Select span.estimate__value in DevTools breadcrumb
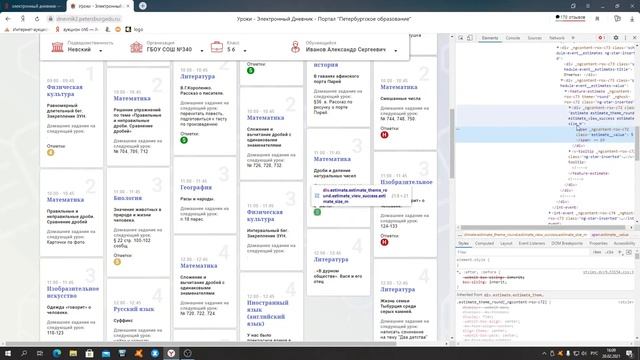Screen dimensions: 640x360 [x=610, y=235]
